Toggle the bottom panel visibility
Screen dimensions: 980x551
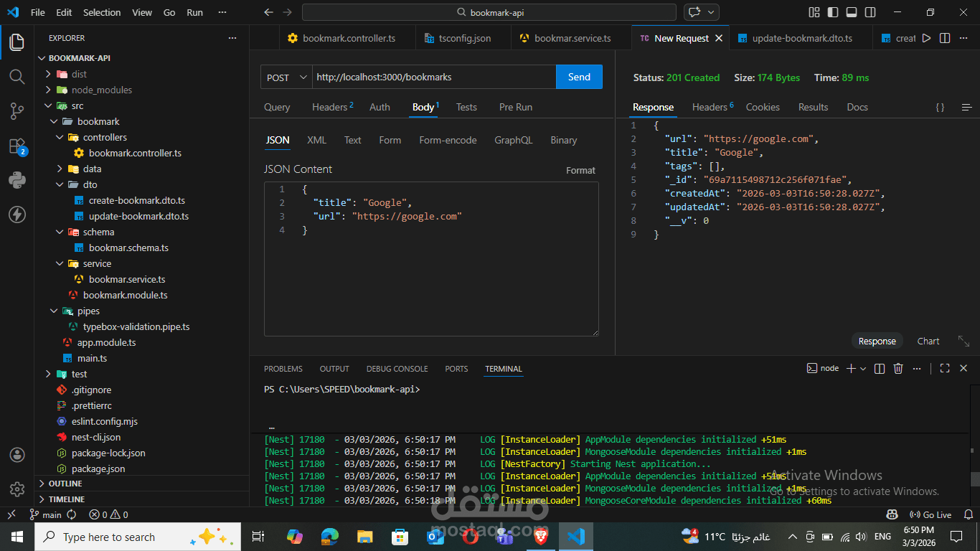[x=851, y=11]
